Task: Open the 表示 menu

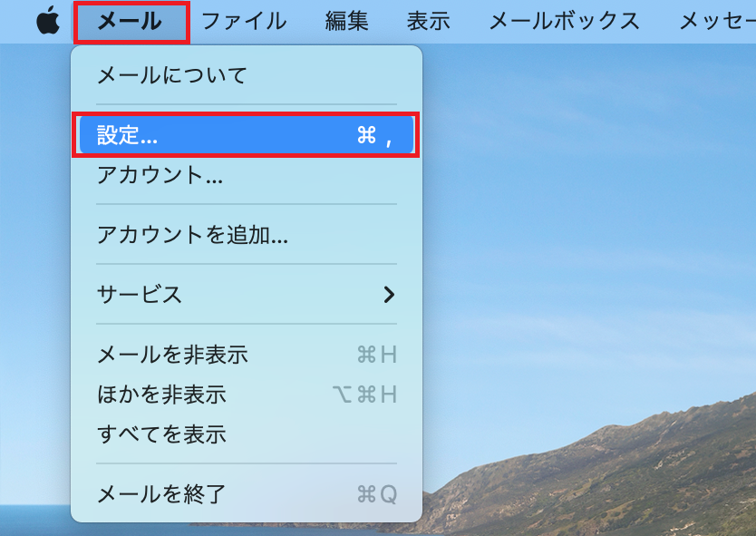Action: 428,22
